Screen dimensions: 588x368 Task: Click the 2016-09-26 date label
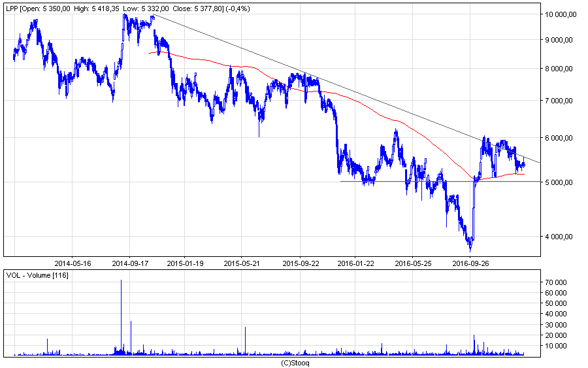(x=470, y=263)
